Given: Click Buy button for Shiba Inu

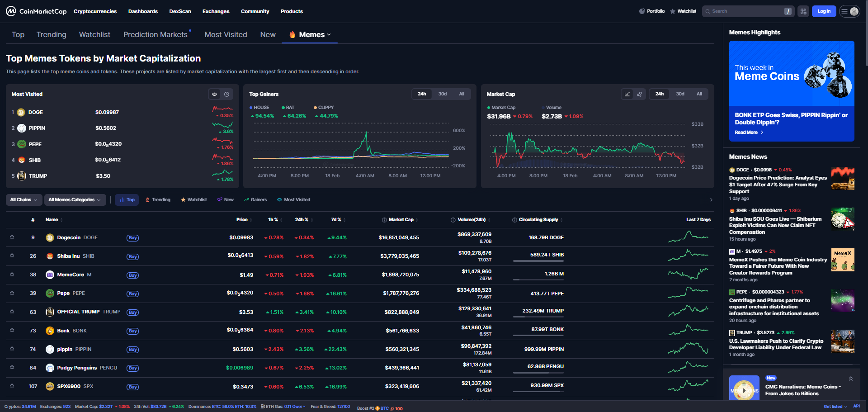Looking at the screenshot, I should (x=132, y=256).
